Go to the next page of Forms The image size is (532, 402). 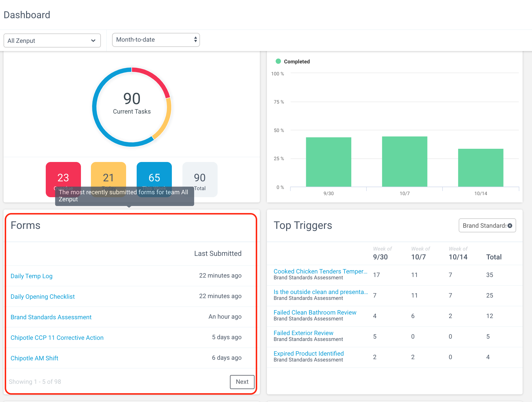point(242,382)
